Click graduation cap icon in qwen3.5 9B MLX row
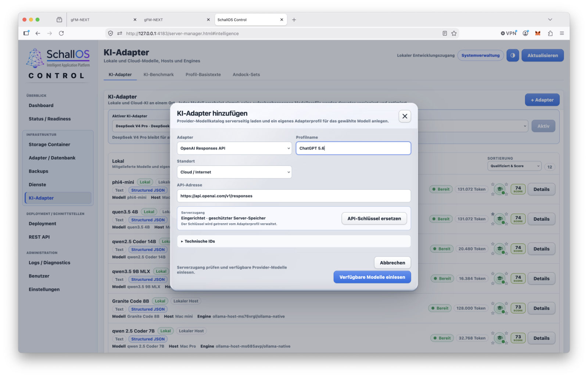Image resolution: width=588 pixels, height=377 pixels. [x=499, y=279]
